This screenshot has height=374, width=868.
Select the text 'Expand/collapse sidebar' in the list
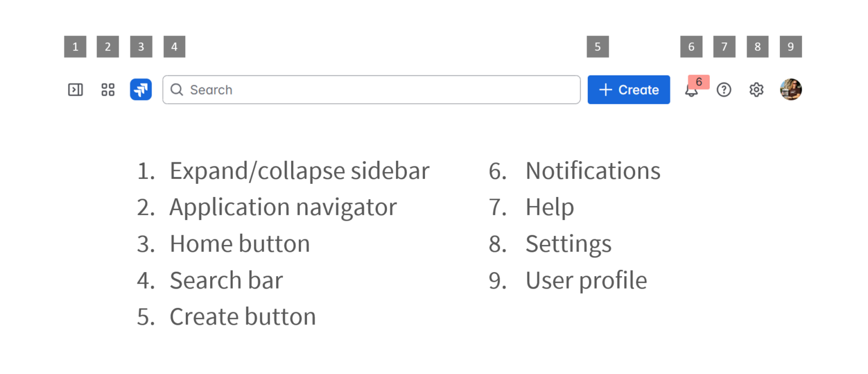tap(299, 170)
